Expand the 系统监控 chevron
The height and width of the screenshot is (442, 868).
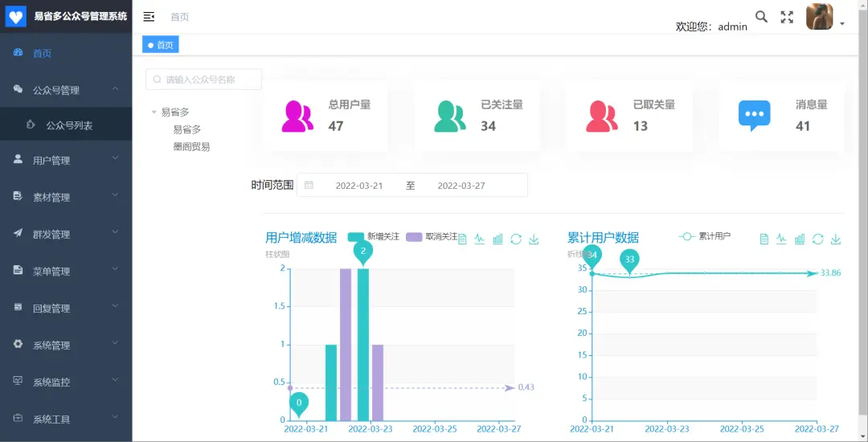click(x=115, y=379)
